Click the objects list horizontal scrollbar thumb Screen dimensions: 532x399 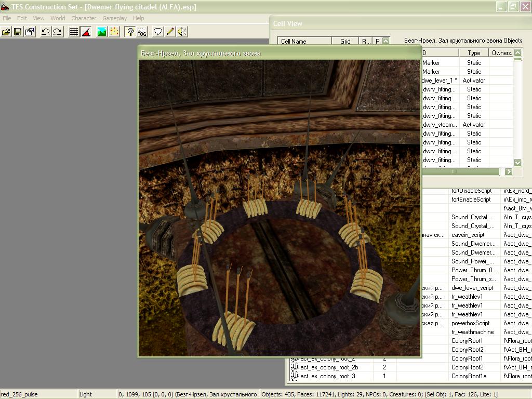[x=461, y=171]
